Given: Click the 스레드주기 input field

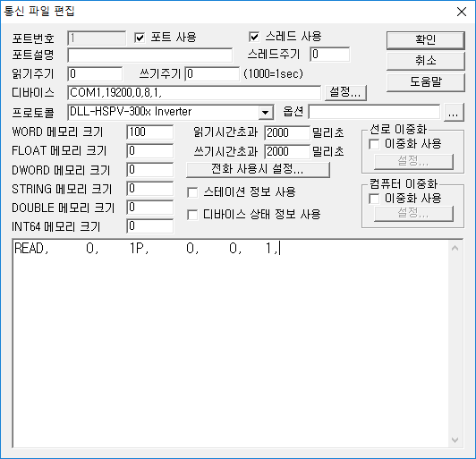Looking at the screenshot, I should [x=330, y=55].
